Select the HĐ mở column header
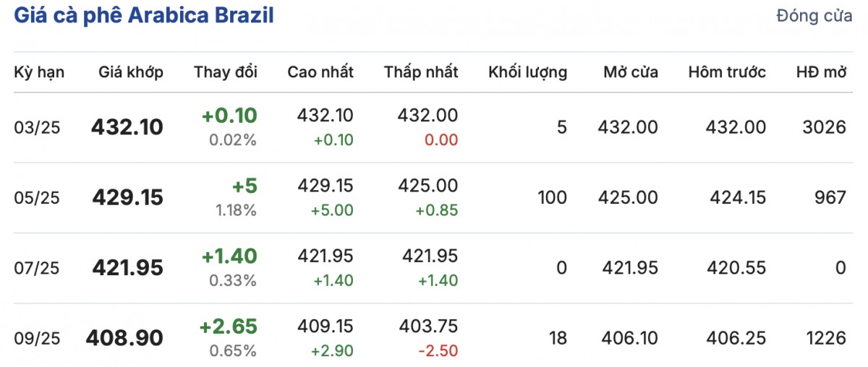868x367 pixels. tap(821, 72)
